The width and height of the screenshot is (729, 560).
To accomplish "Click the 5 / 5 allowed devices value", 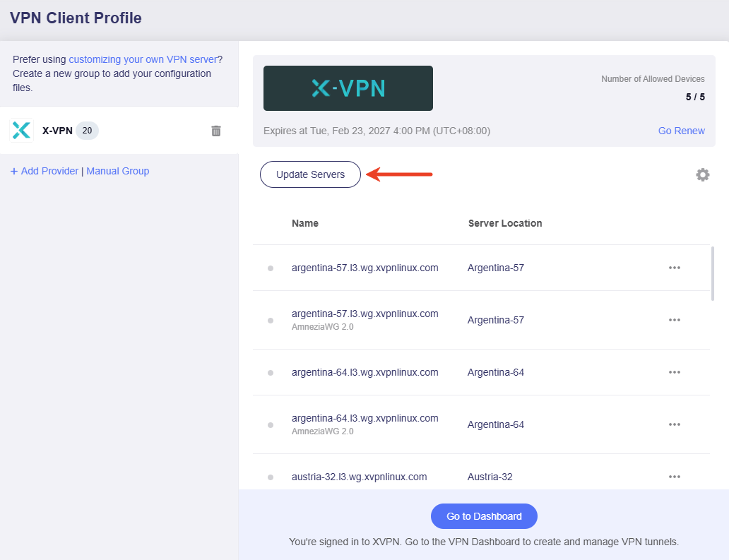I will (696, 97).
